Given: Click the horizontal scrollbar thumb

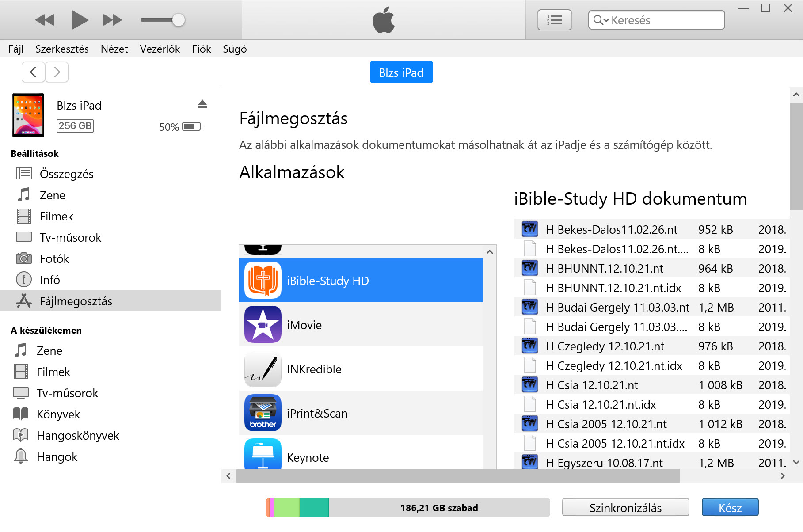Looking at the screenshot, I should pos(458,476).
